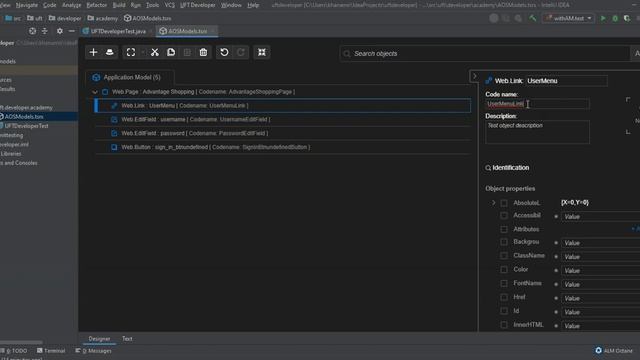Open the VCS menu
Viewport: 640px width, 360px height.
point(169,5)
